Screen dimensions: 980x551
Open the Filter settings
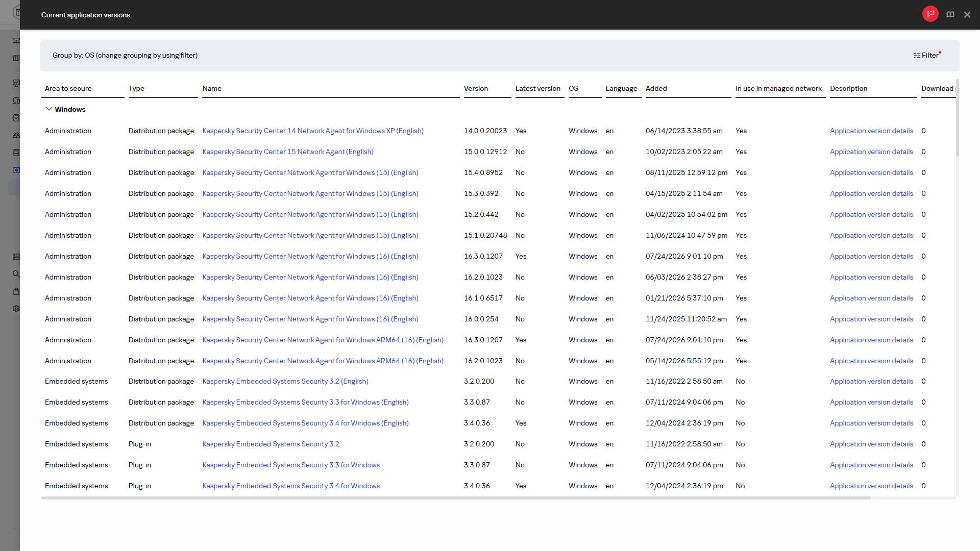click(x=927, y=55)
